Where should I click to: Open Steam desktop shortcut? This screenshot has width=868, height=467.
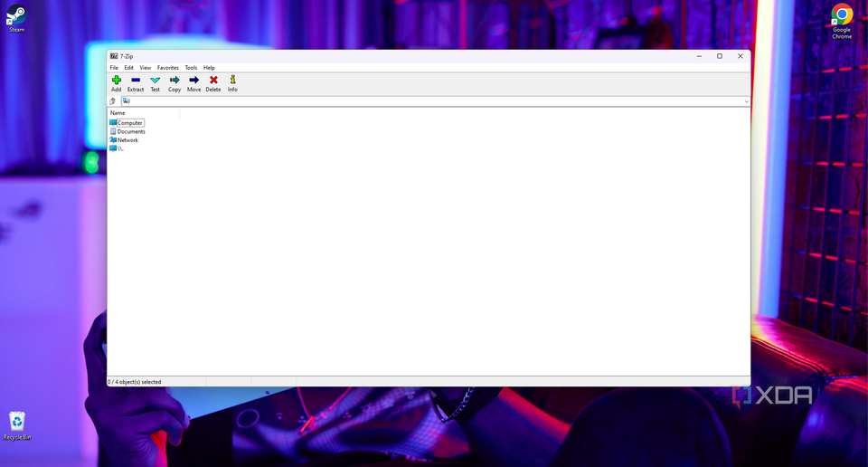16,18
